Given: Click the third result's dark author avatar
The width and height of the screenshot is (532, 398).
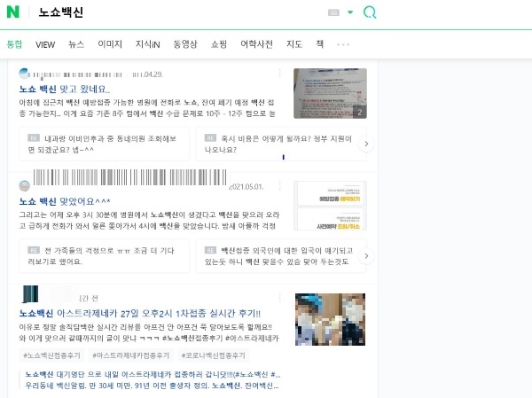Looking at the screenshot, I should click(x=30, y=294).
